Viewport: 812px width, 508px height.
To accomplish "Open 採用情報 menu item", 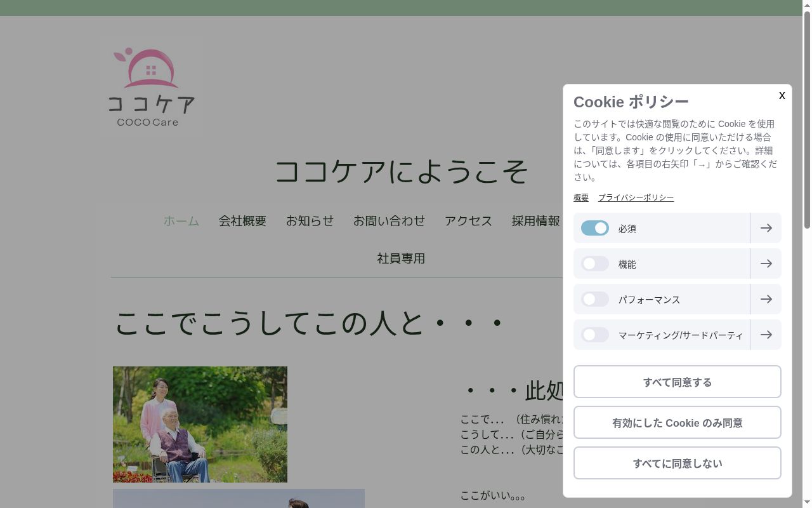I will tap(535, 221).
